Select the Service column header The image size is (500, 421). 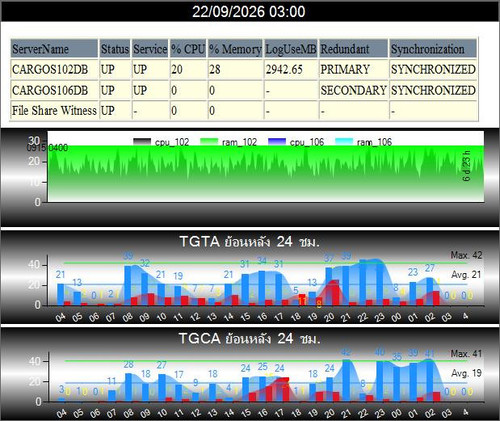click(x=150, y=49)
